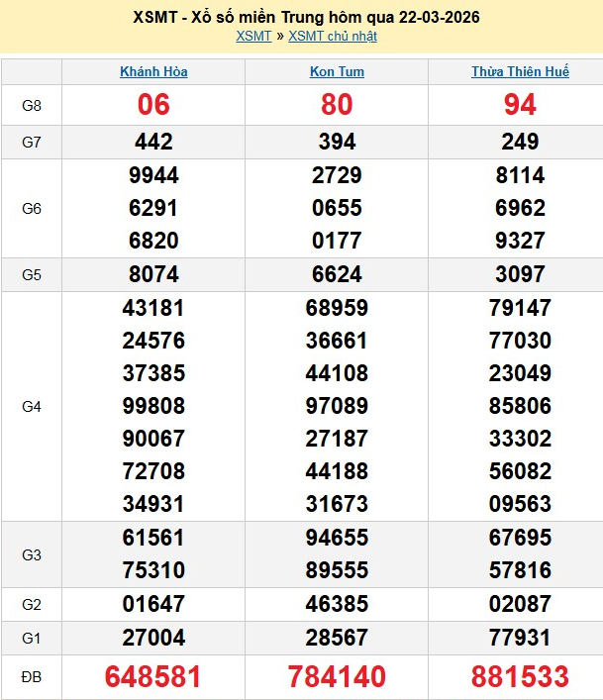Open the XSMT chủ nhật link
This screenshot has width=603, height=700.
332,37
